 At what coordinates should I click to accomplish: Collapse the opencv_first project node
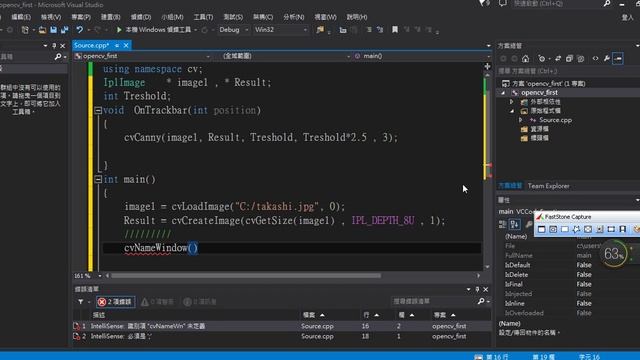click(x=503, y=93)
